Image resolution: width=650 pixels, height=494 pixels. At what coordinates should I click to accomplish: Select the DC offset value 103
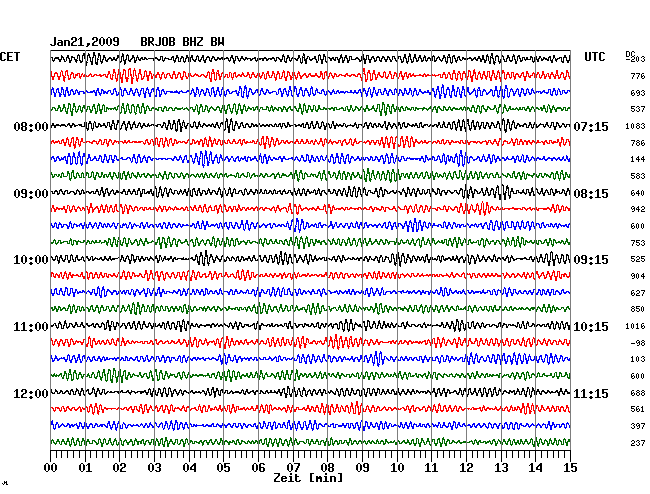(x=638, y=359)
